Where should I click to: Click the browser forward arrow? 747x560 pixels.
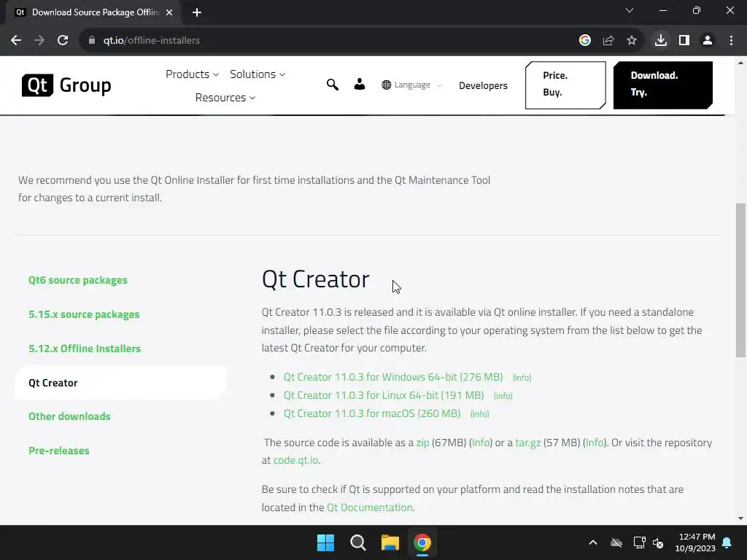pyautogui.click(x=39, y=41)
